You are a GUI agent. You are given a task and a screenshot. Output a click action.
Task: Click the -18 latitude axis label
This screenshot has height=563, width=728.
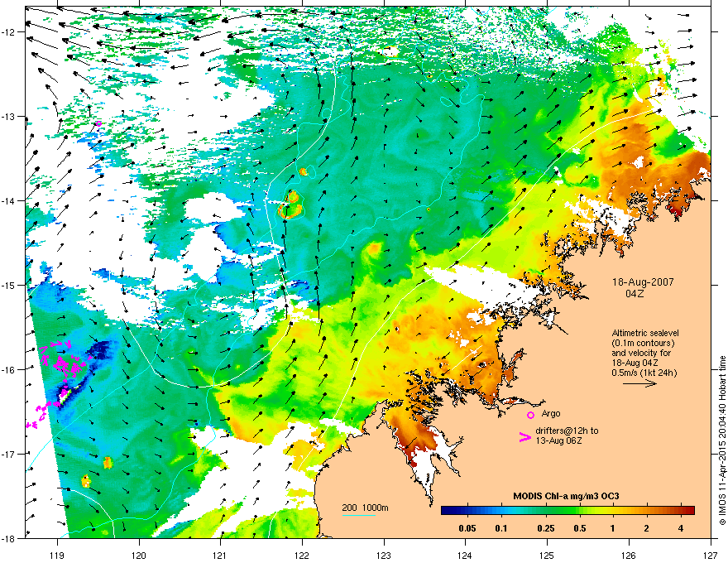click(8, 538)
